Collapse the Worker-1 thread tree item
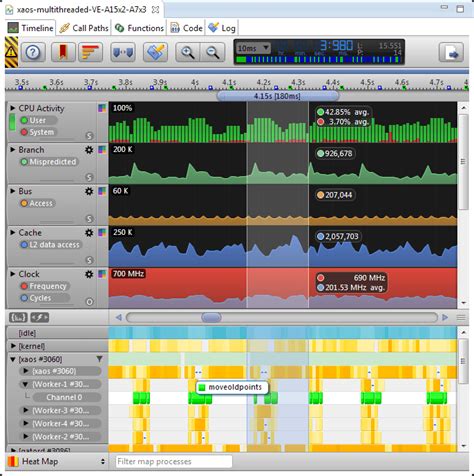The image size is (474, 476). (x=25, y=384)
